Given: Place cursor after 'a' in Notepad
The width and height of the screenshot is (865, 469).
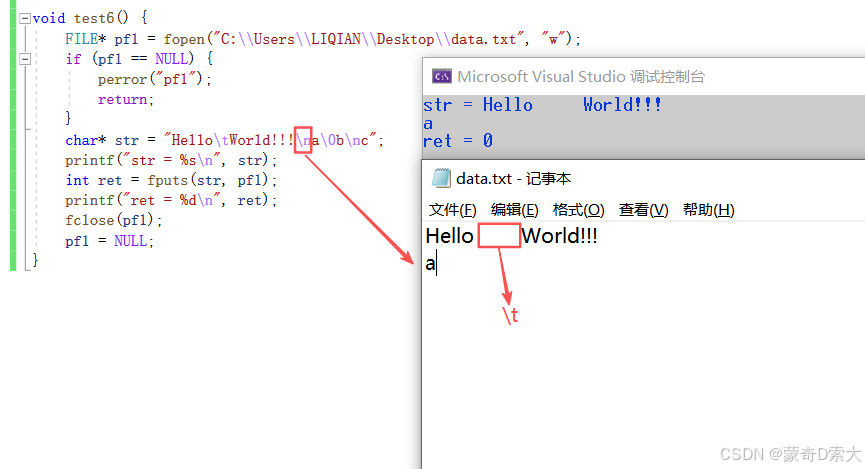Looking at the screenshot, I should click(x=436, y=264).
